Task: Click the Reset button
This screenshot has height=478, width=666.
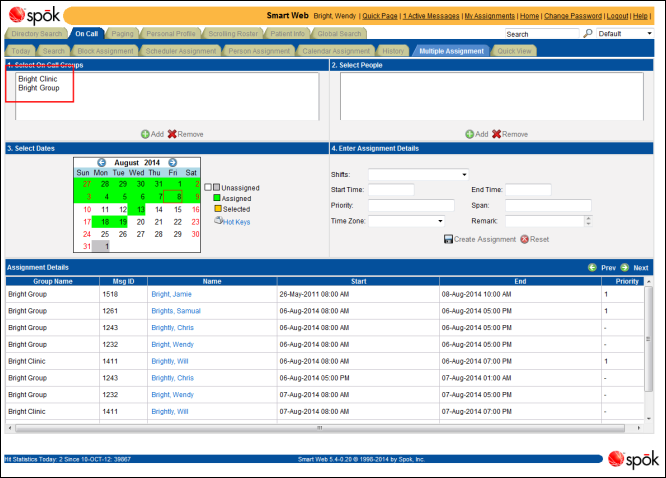Action: 535,239
